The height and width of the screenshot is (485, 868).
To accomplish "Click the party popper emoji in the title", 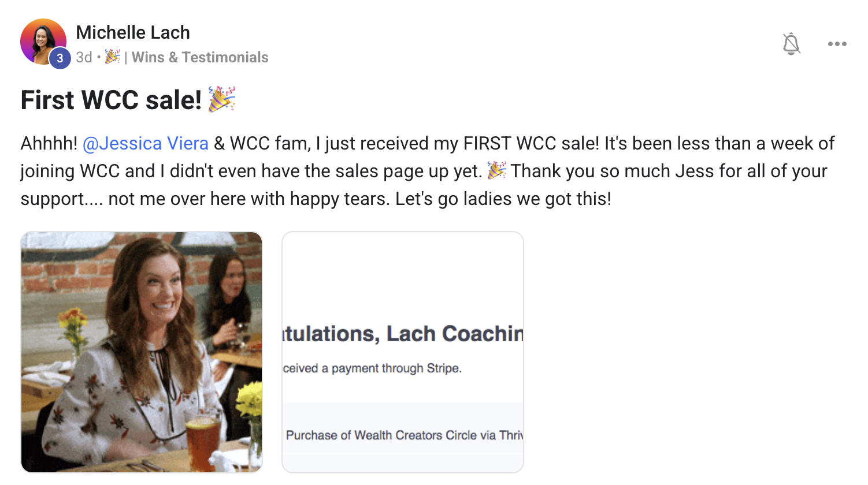I will coord(222,99).
